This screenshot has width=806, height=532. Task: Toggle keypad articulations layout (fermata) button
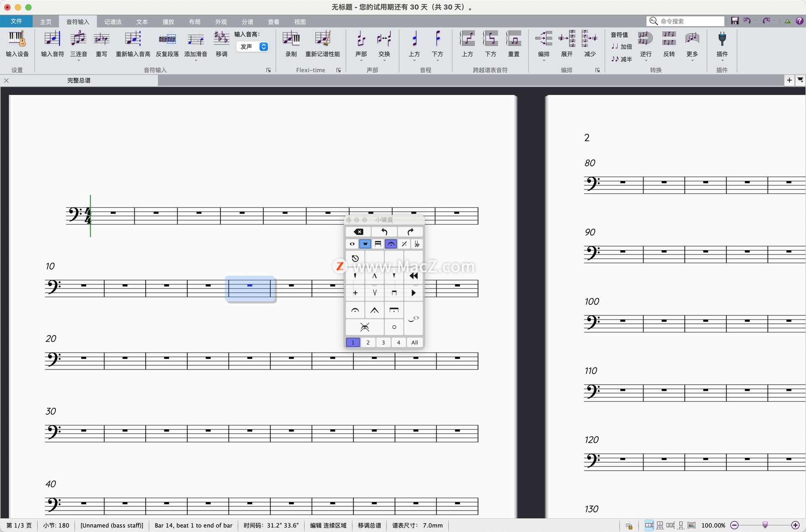point(391,244)
